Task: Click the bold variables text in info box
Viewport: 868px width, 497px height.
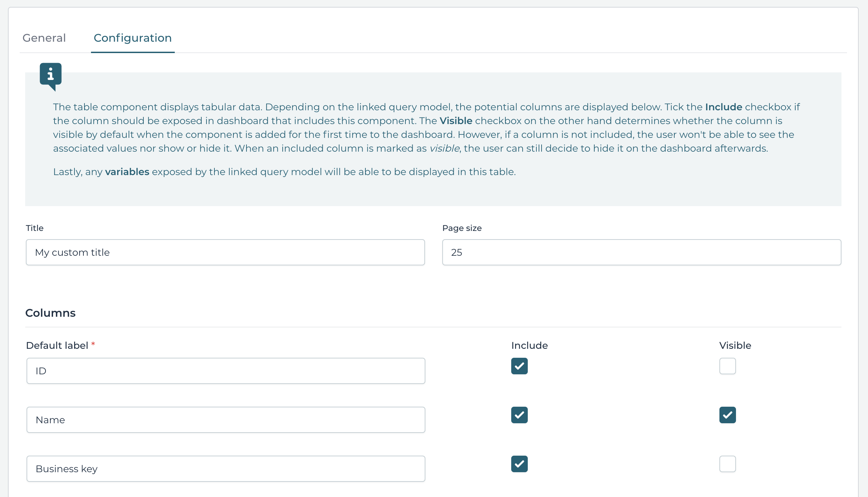Action: [127, 171]
